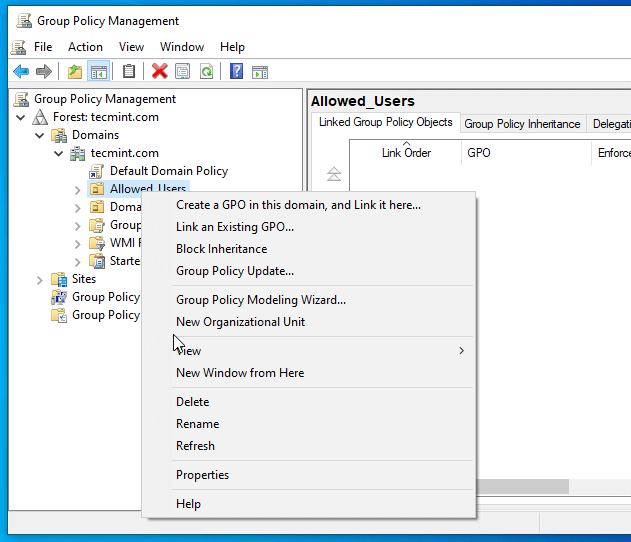Screen dimensions: 631x542
Task: Select Link an Existing GPO option
Action: pos(235,227)
